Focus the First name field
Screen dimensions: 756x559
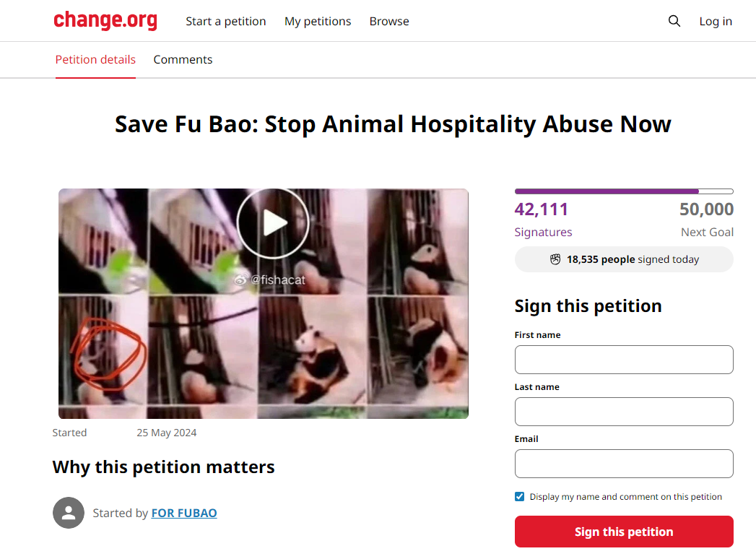pos(624,360)
